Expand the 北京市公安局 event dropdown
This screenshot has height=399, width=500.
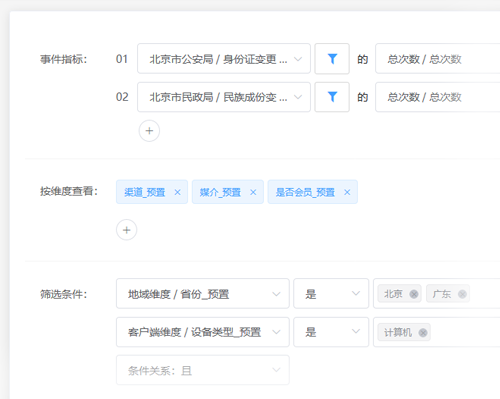coord(224,59)
